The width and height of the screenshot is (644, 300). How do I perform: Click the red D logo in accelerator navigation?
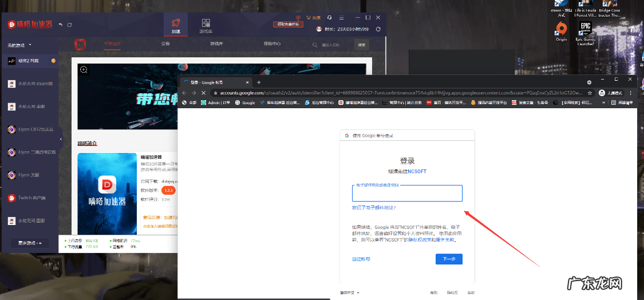(x=80, y=45)
